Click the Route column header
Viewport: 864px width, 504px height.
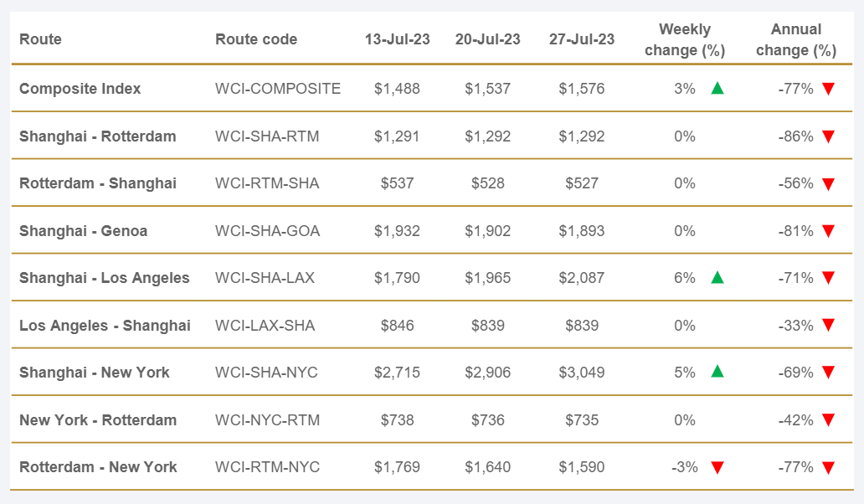(40, 39)
